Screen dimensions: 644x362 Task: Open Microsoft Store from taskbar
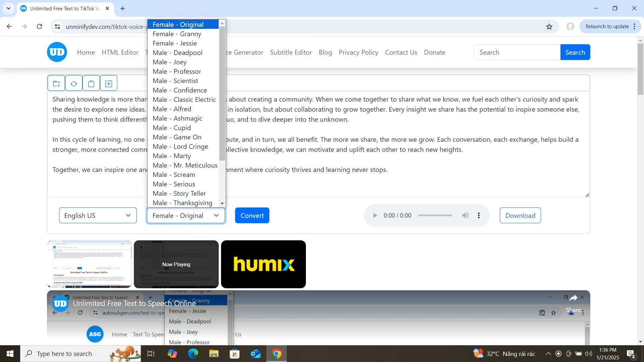[x=235, y=354]
